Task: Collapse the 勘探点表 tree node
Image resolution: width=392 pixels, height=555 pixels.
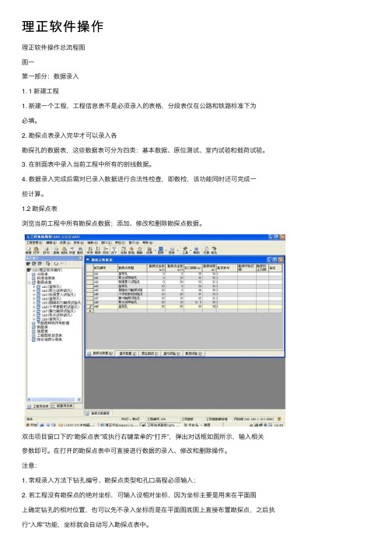Action: coord(30,283)
